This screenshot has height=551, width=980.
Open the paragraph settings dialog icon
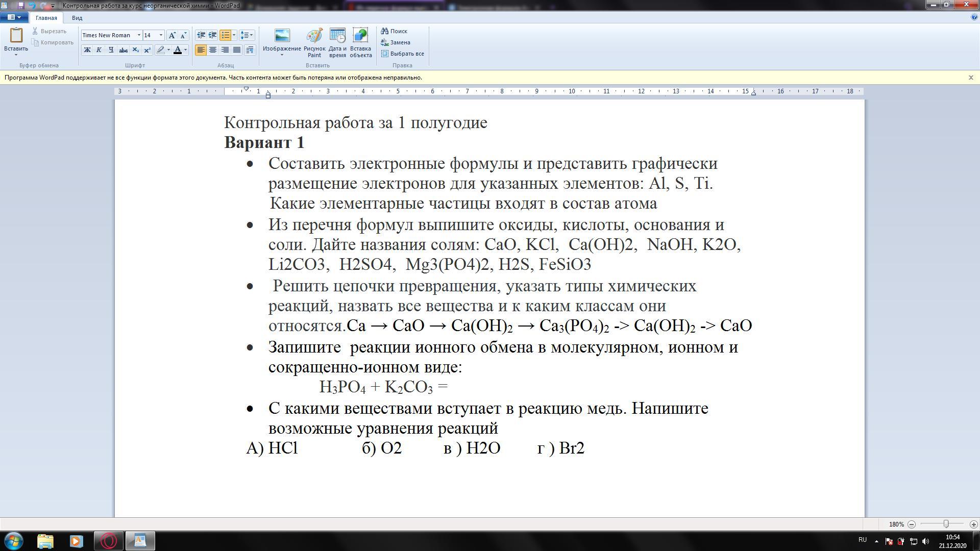[x=250, y=50]
